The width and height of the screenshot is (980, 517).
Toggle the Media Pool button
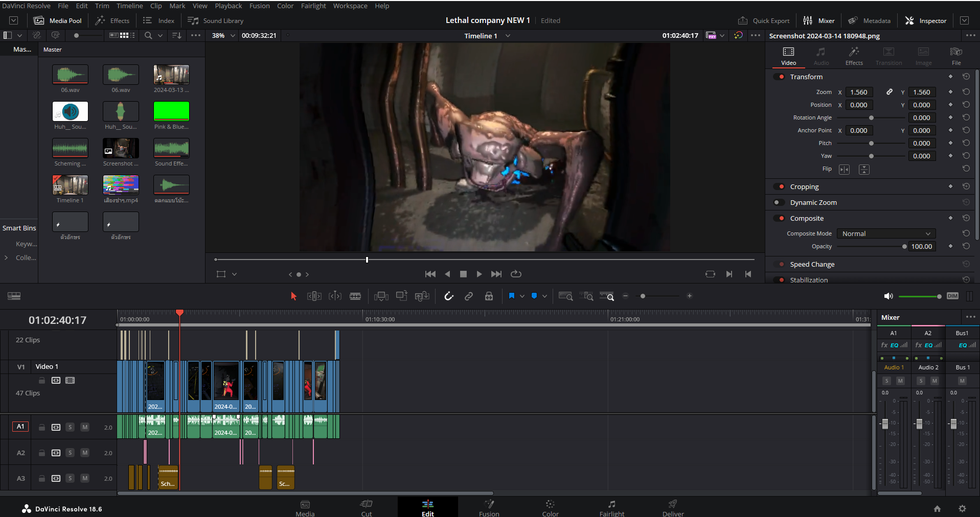tap(58, 20)
